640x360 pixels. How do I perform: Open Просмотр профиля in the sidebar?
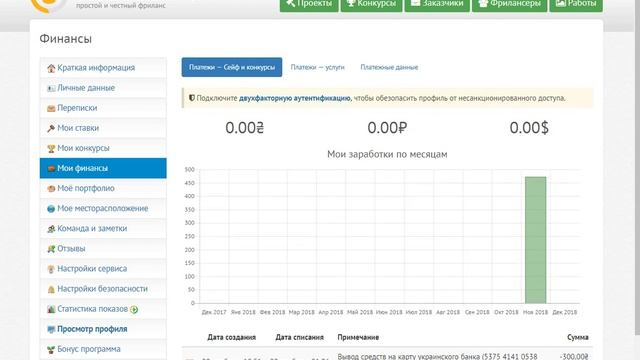(103, 329)
